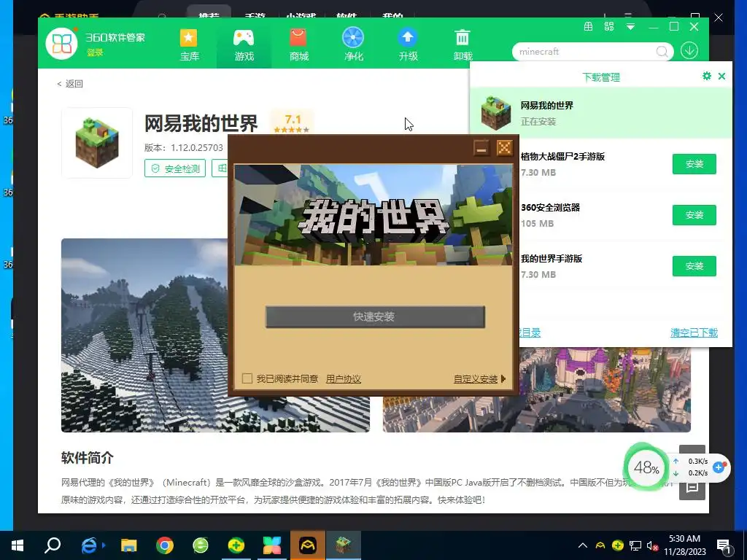The width and height of the screenshot is (747, 560).
Task: Click the 快速安装 quick install button
Action: point(375,316)
